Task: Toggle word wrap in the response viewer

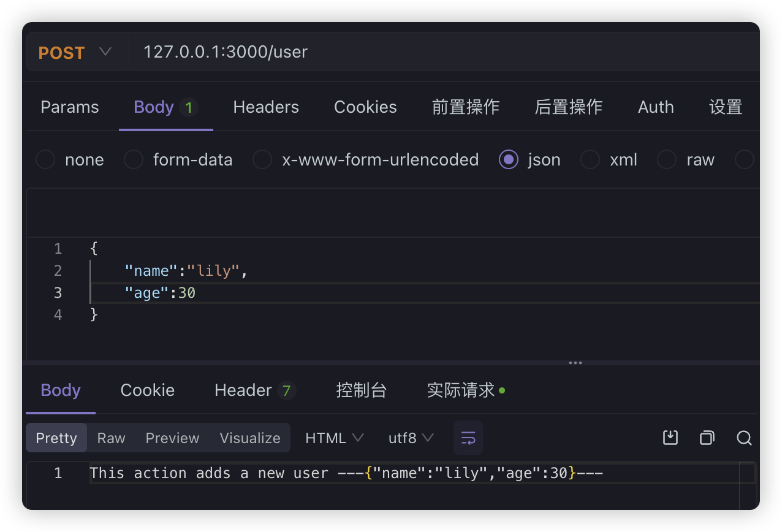Action: (x=468, y=438)
